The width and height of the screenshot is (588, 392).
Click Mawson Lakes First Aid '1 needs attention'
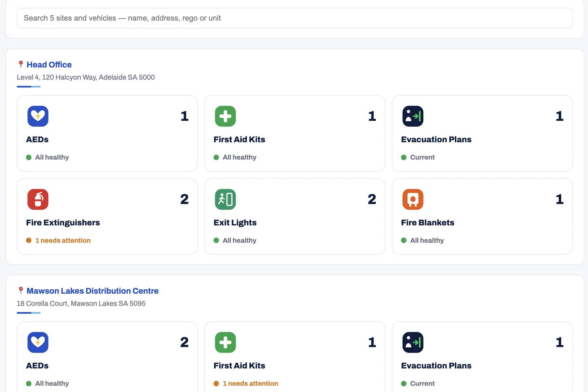tap(250, 383)
